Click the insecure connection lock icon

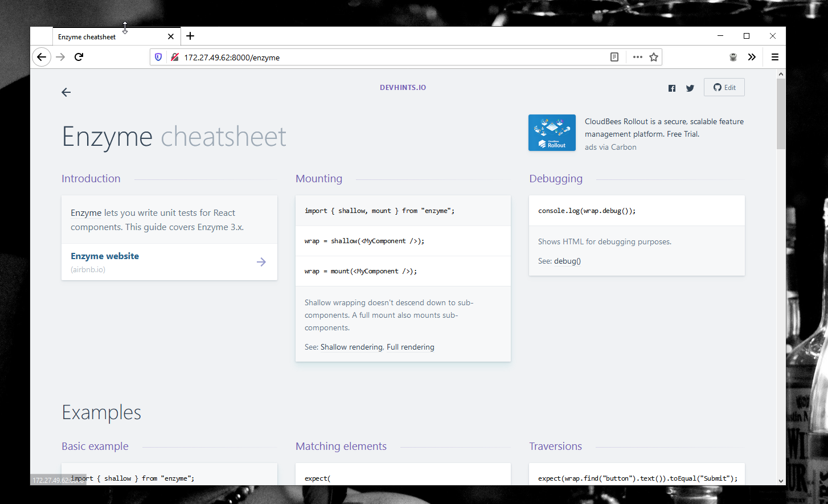[175, 57]
